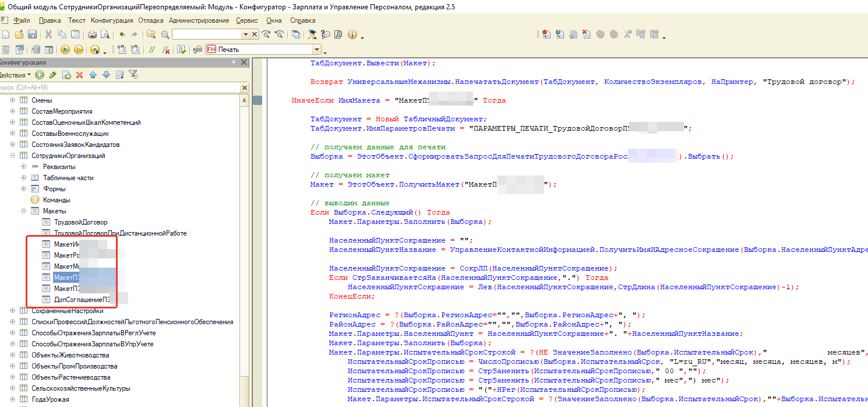Open the procedure list dropdown showing Печать

click(317, 50)
